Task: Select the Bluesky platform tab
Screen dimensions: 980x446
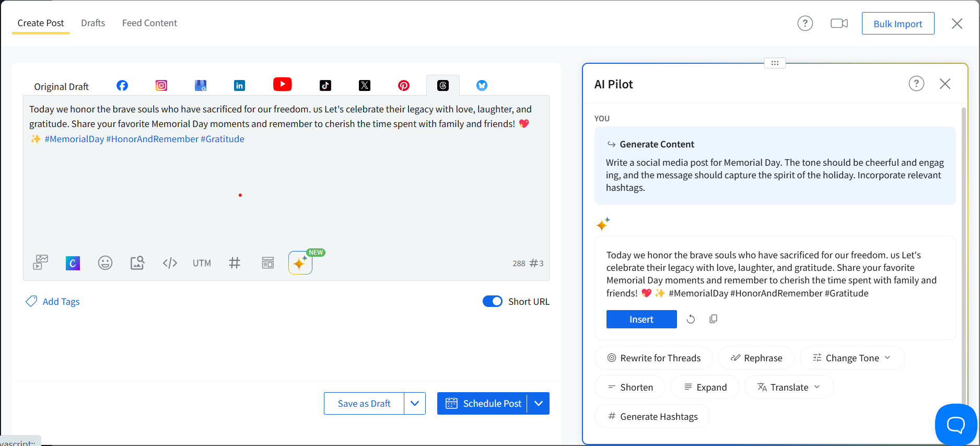Action: [482, 85]
